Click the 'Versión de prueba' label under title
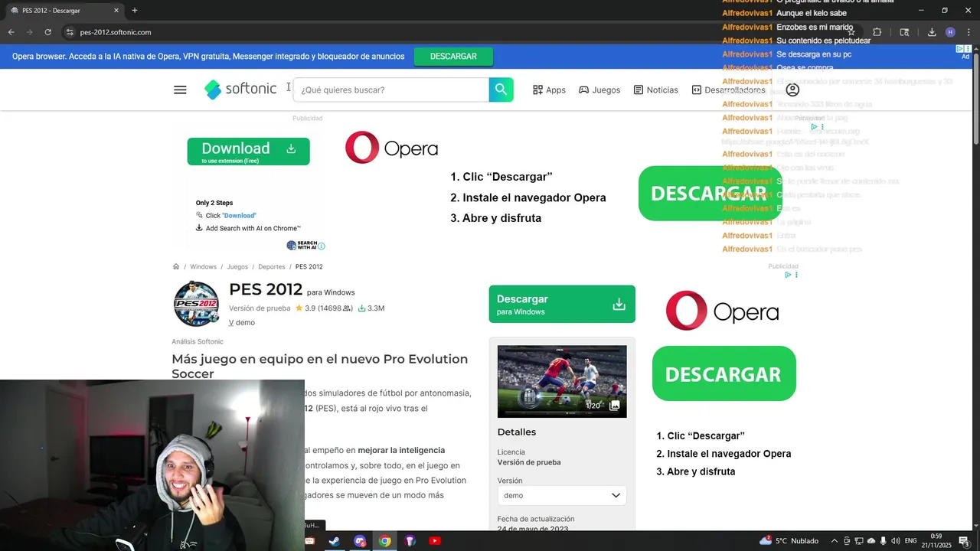 click(x=260, y=308)
